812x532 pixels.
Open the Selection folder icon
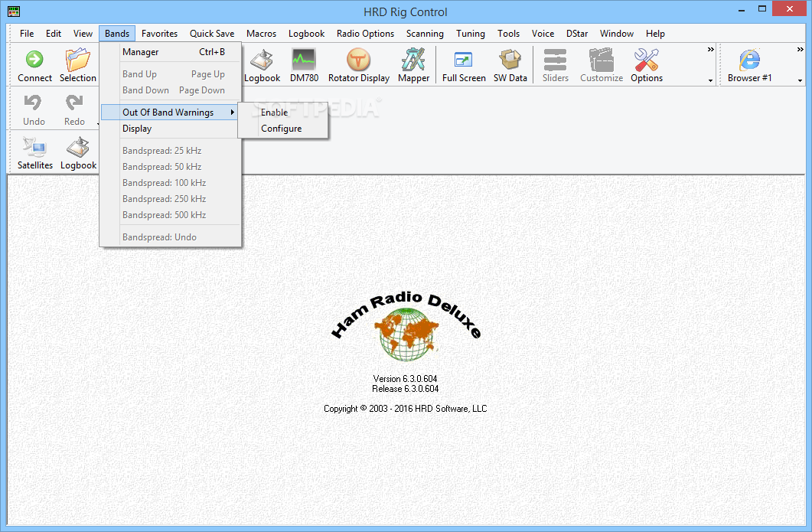(77, 59)
